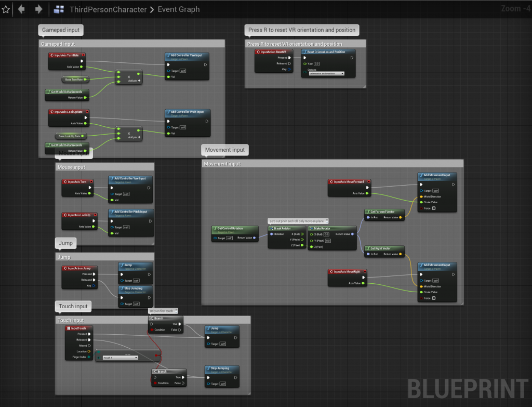Select the Touch input comment box title
Viewport: 532px width, 407px height.
[x=71, y=320]
